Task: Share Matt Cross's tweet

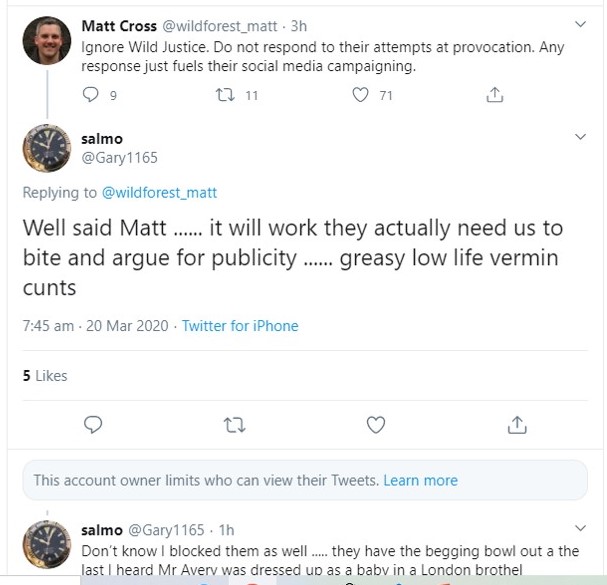Action: tap(493, 96)
